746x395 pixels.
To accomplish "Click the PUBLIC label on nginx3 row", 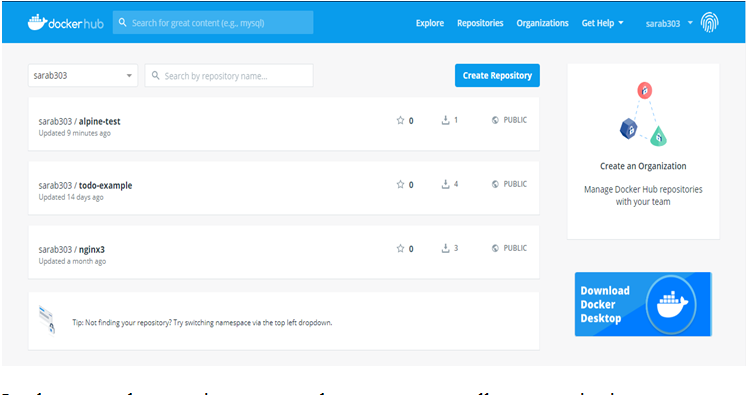I will click(x=515, y=248).
